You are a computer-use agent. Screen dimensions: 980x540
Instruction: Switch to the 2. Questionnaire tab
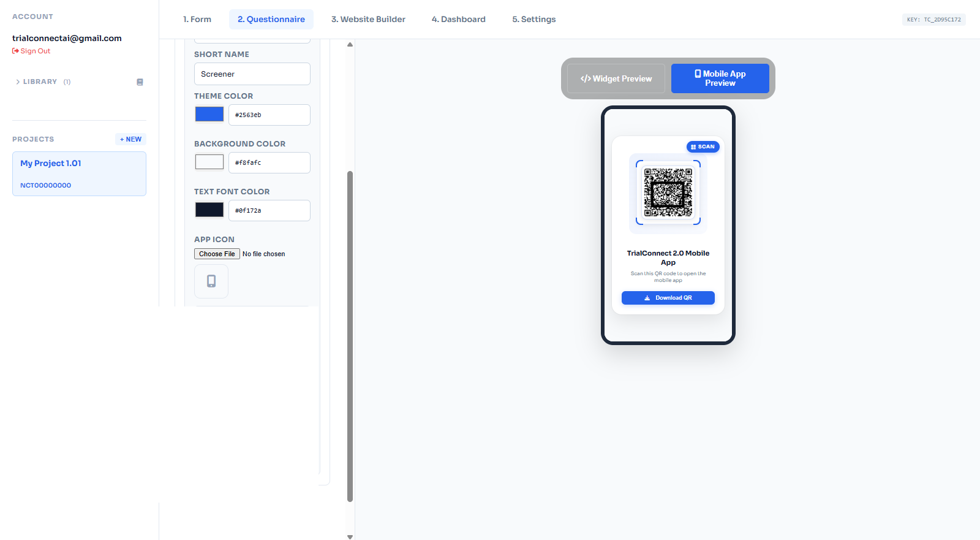(271, 20)
